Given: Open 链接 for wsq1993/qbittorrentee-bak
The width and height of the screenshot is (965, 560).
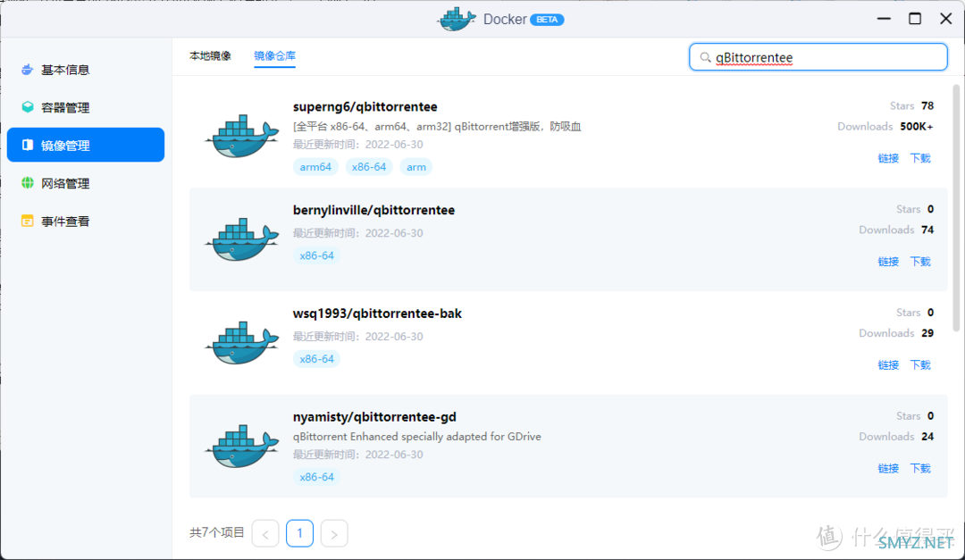Looking at the screenshot, I should tap(888, 365).
